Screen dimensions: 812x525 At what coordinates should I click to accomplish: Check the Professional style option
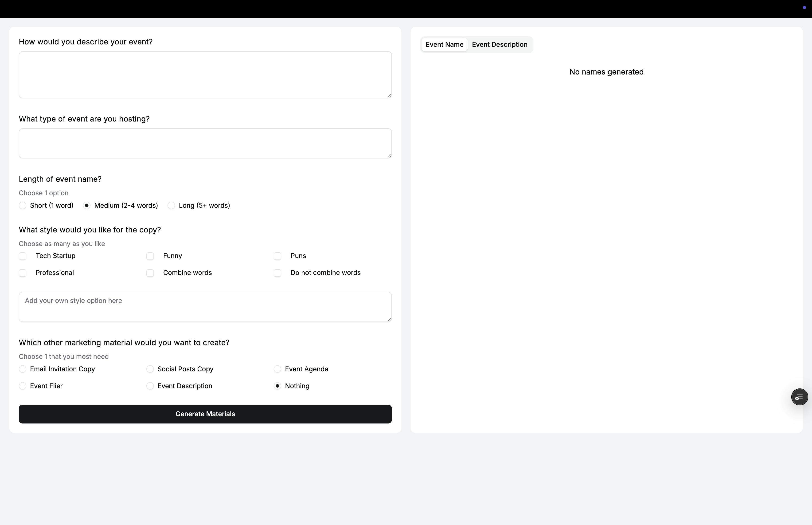pyautogui.click(x=23, y=273)
